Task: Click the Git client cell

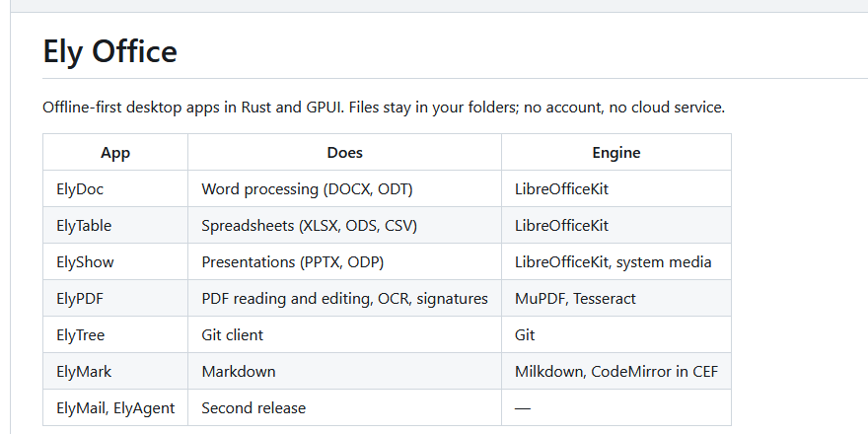Action: coord(344,335)
